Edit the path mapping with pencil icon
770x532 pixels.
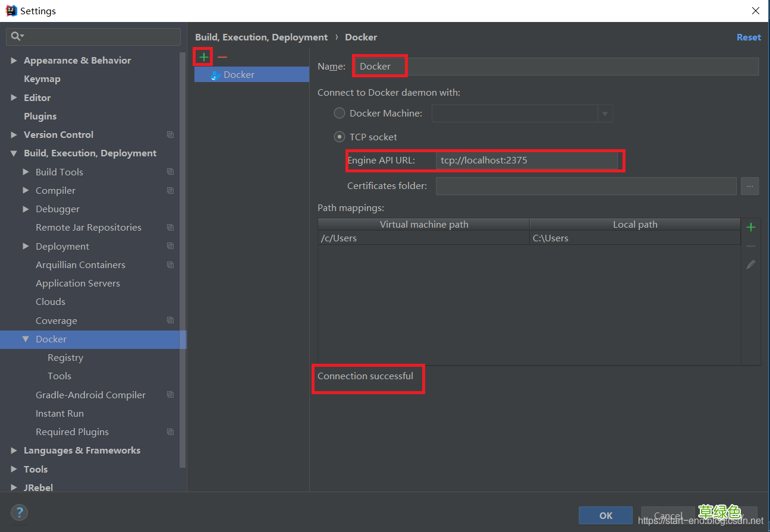751,265
